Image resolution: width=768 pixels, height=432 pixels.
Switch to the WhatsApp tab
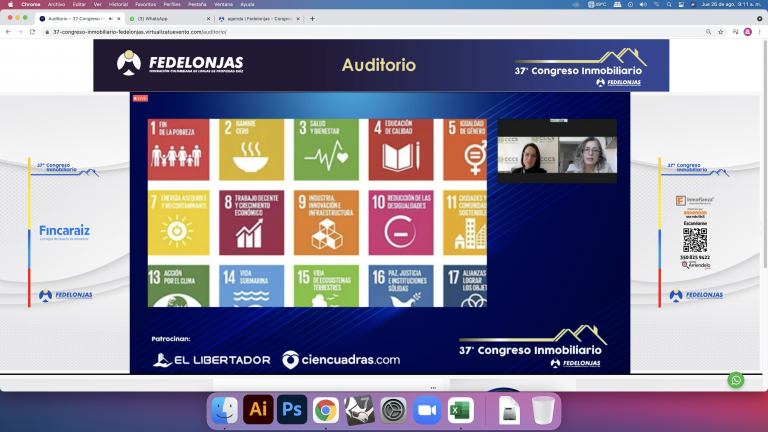169,19
